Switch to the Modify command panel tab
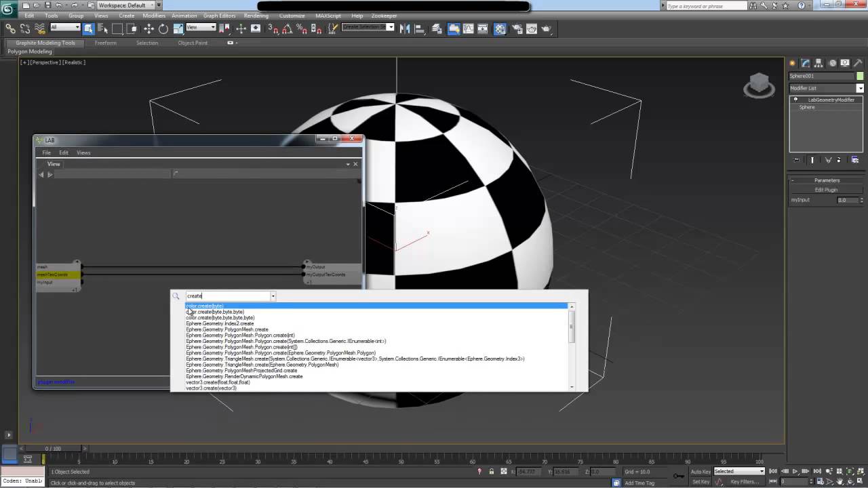Viewport: 868px width, 488px height. tap(806, 63)
